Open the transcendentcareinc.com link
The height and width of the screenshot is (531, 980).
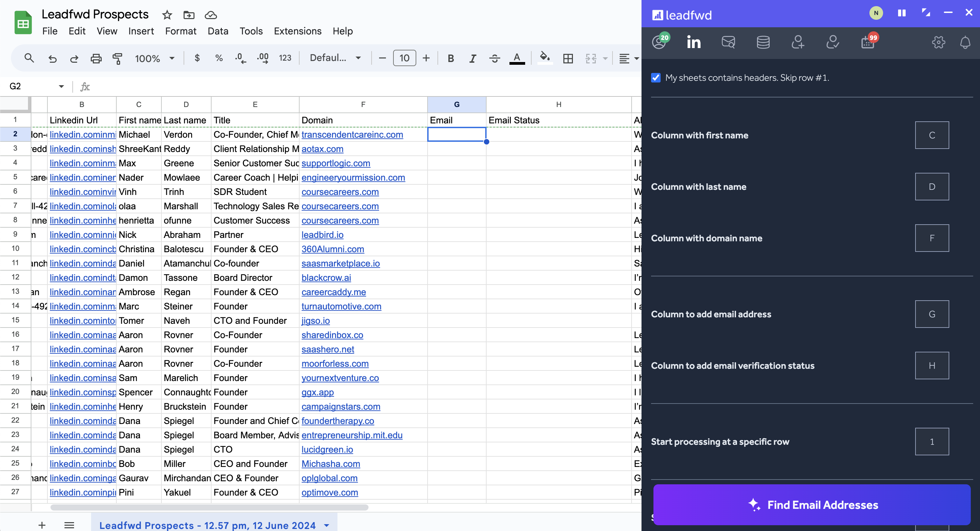pos(352,135)
